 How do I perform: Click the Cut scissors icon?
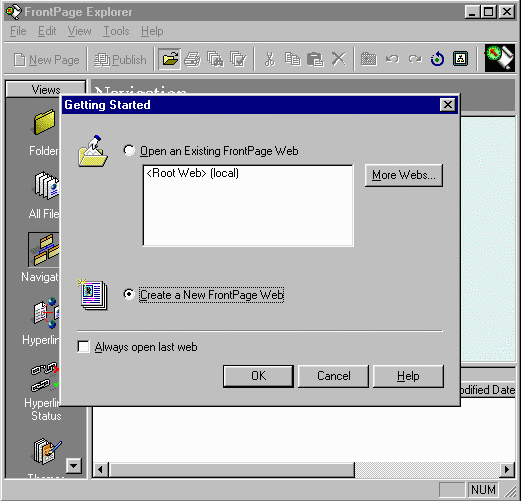pyautogui.click(x=270, y=60)
